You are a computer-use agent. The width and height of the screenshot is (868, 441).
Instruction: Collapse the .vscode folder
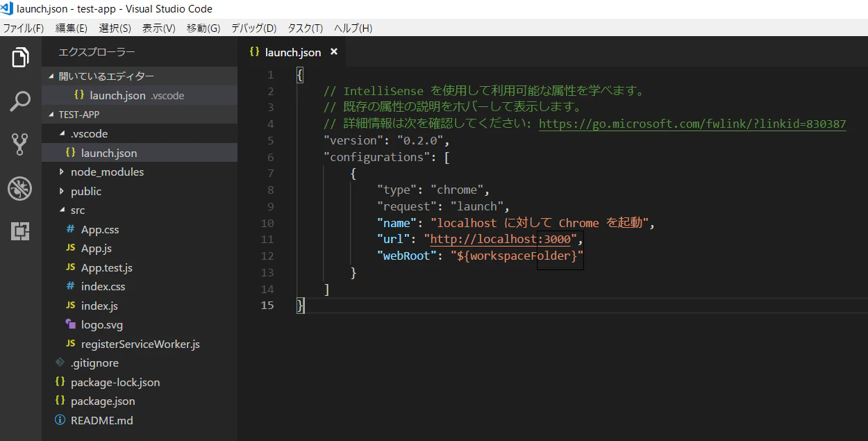62,133
